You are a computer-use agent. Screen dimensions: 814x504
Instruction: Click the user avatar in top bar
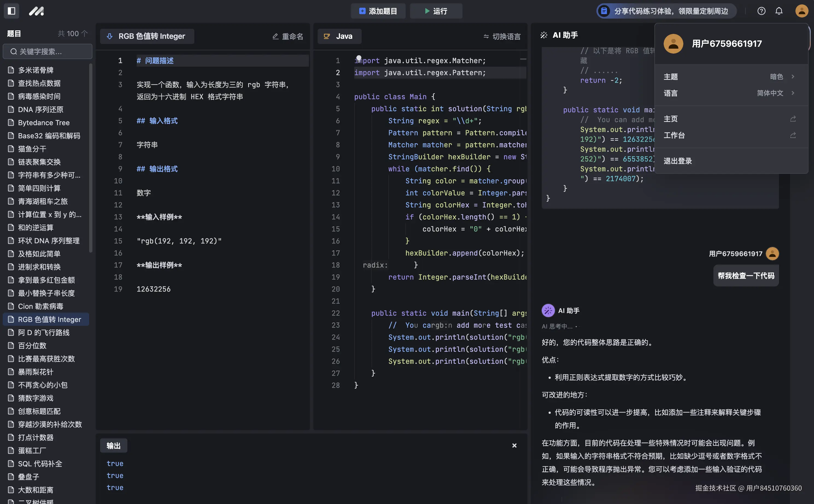coord(801,11)
